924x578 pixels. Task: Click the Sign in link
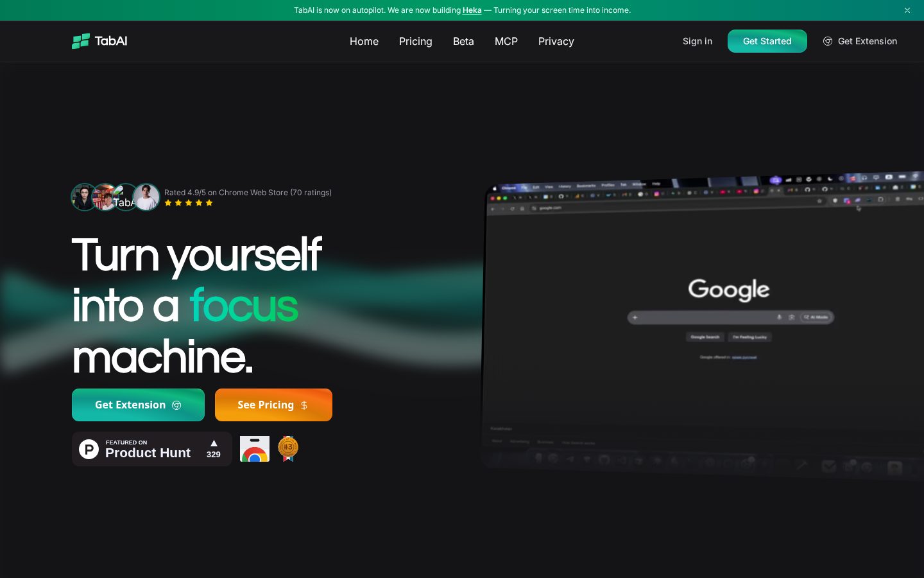coord(697,41)
